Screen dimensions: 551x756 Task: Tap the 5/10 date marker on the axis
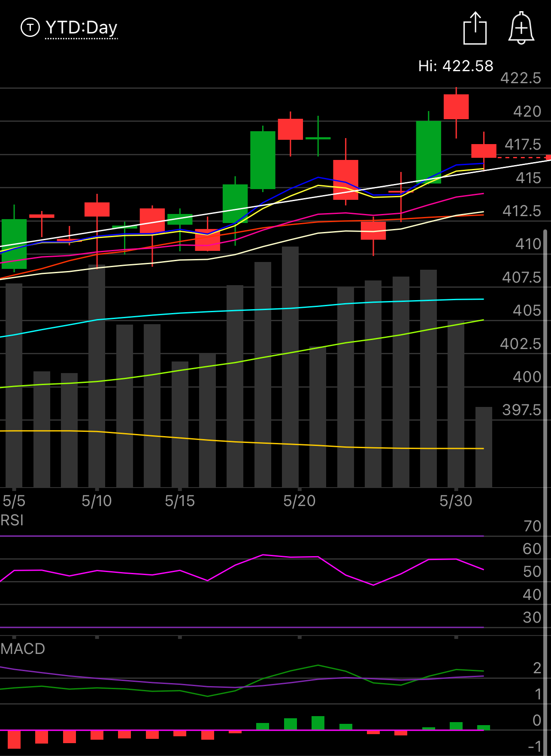[x=97, y=500]
